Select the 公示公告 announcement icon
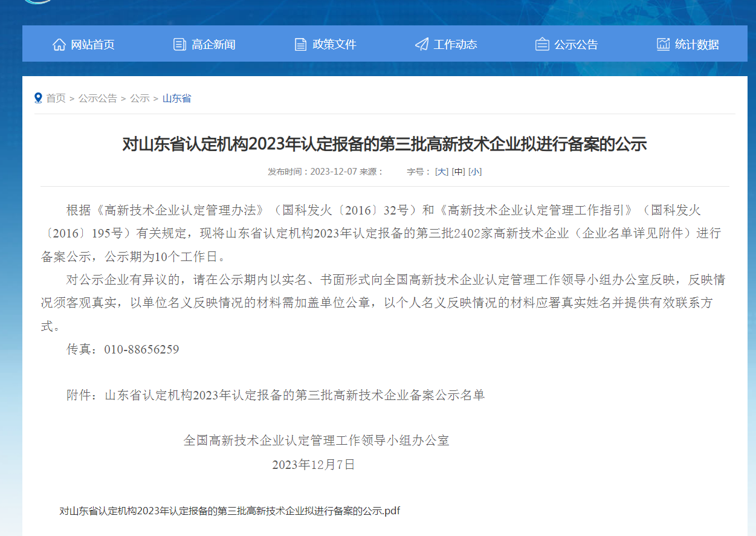Screen dimensions: 756x536 pyautogui.click(x=541, y=44)
